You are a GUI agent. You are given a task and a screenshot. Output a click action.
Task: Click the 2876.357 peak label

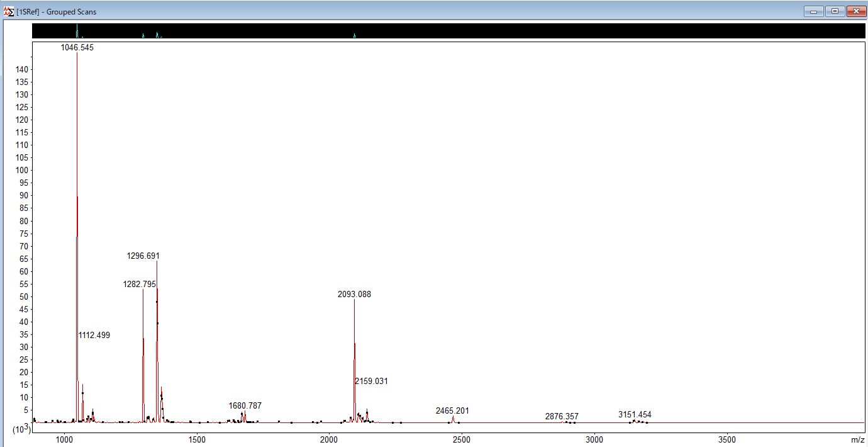[562, 417]
